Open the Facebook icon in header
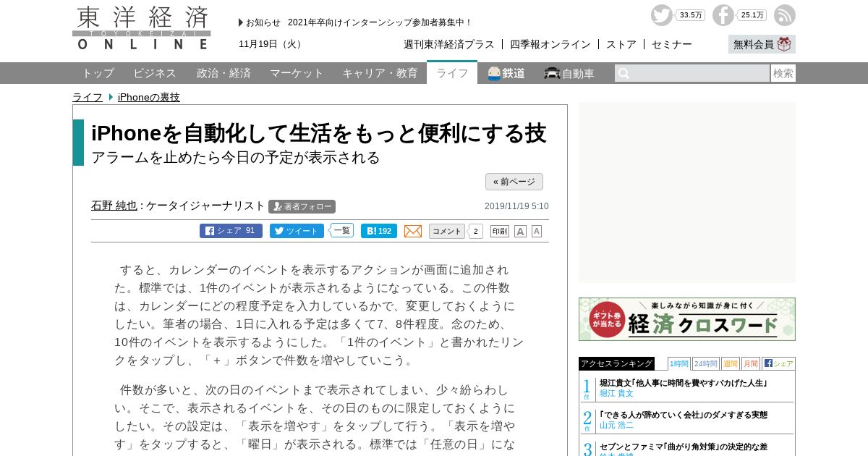Screen dimensions: 868x456 point(723,15)
